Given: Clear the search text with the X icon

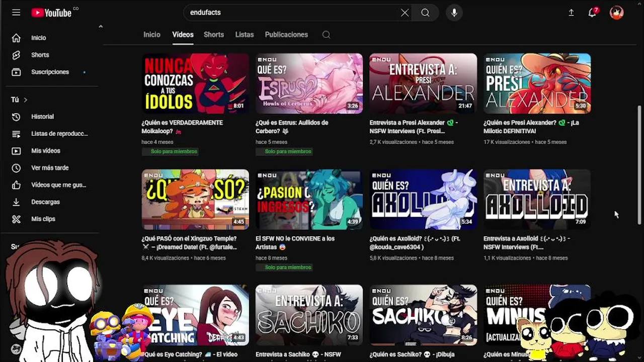Looking at the screenshot, I should pyautogui.click(x=405, y=13).
